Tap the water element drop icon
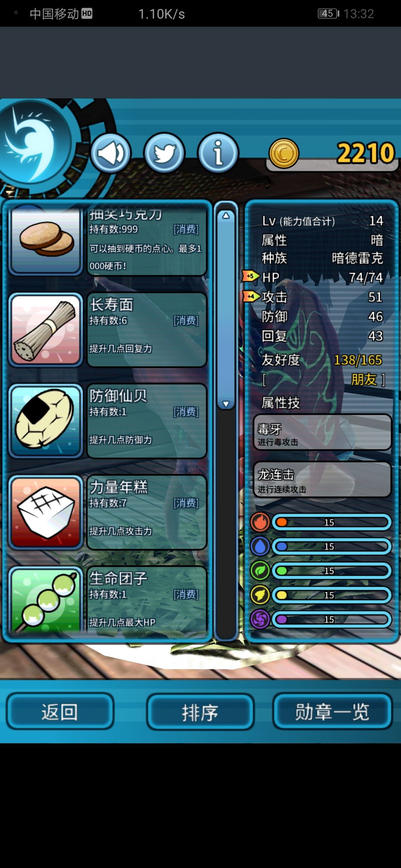401x868 pixels. pyautogui.click(x=260, y=546)
